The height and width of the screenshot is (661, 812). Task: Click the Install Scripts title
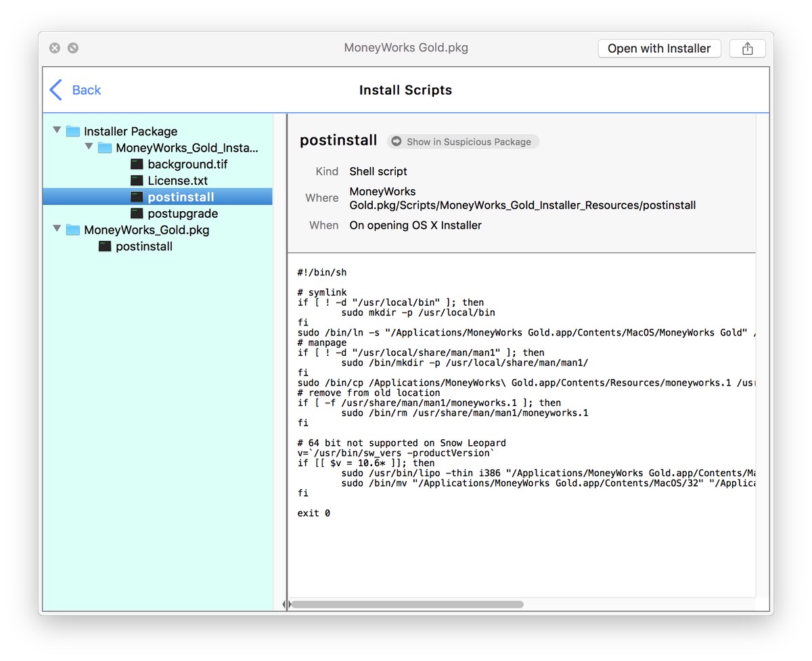(x=405, y=90)
